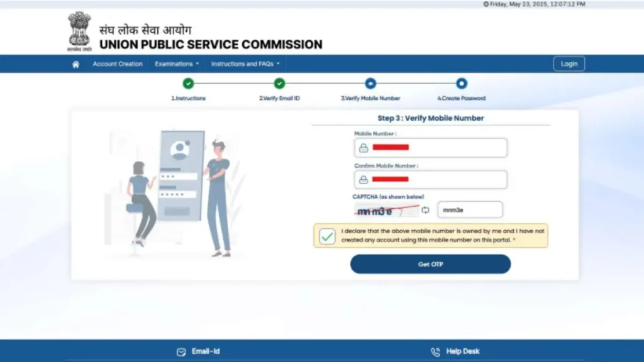The height and width of the screenshot is (362, 644).
Task: Click the Email-Id icon in the footer
Action: point(182,351)
